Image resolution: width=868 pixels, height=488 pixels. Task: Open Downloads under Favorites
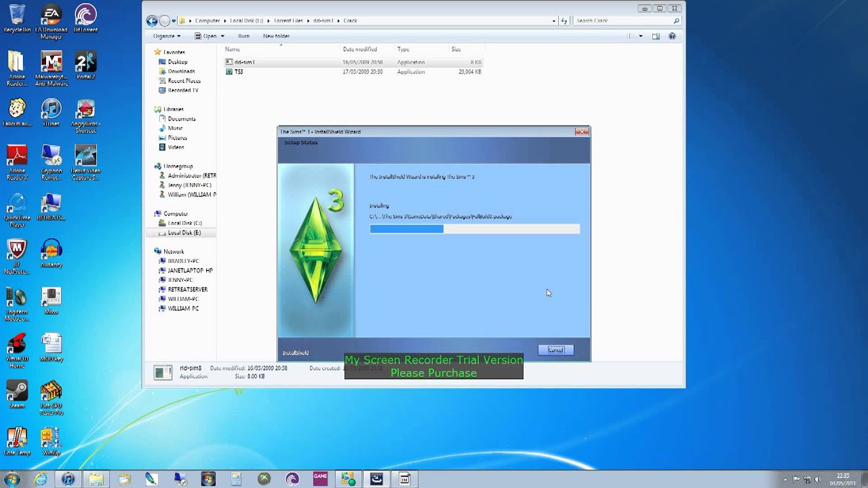click(181, 71)
